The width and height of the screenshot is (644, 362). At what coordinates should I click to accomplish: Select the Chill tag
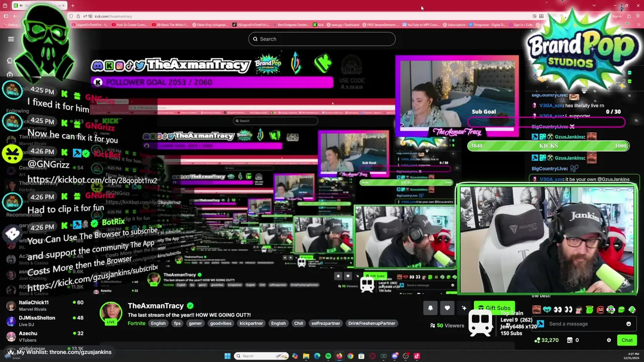298,323
